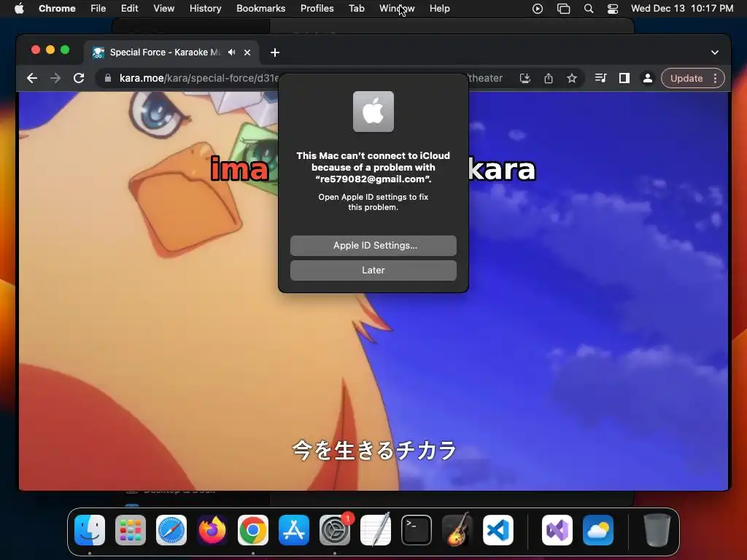Image resolution: width=747 pixels, height=560 pixels.
Task: Click the site lock icon
Action: [x=108, y=78]
